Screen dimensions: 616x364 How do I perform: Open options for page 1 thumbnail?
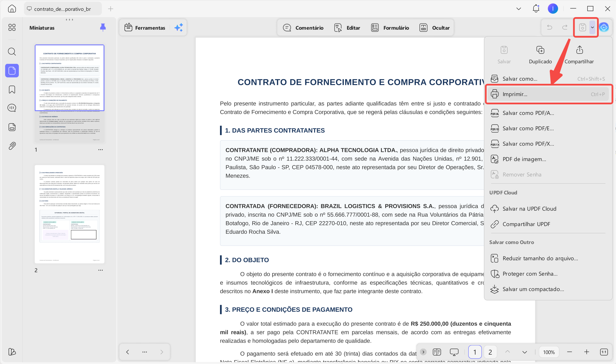(100, 150)
